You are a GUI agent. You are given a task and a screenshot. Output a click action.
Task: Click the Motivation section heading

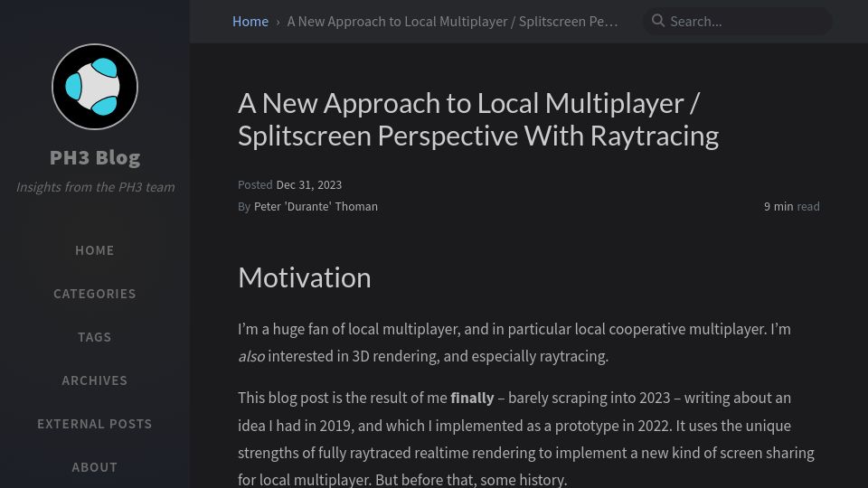click(305, 277)
